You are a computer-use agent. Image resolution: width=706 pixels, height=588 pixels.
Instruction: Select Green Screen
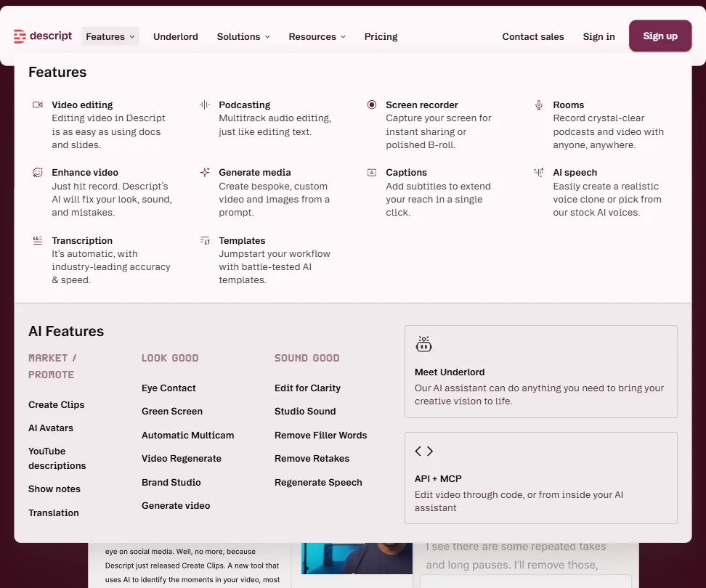tap(172, 411)
